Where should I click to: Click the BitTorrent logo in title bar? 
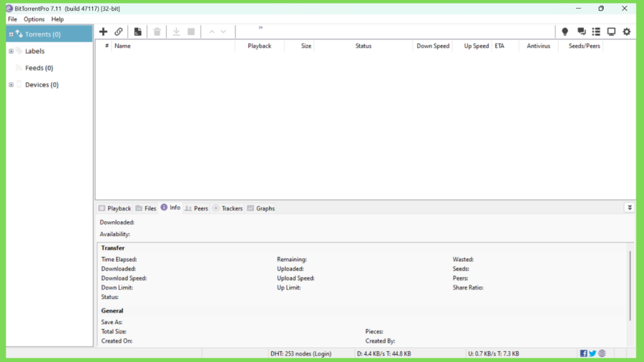coord(9,8)
